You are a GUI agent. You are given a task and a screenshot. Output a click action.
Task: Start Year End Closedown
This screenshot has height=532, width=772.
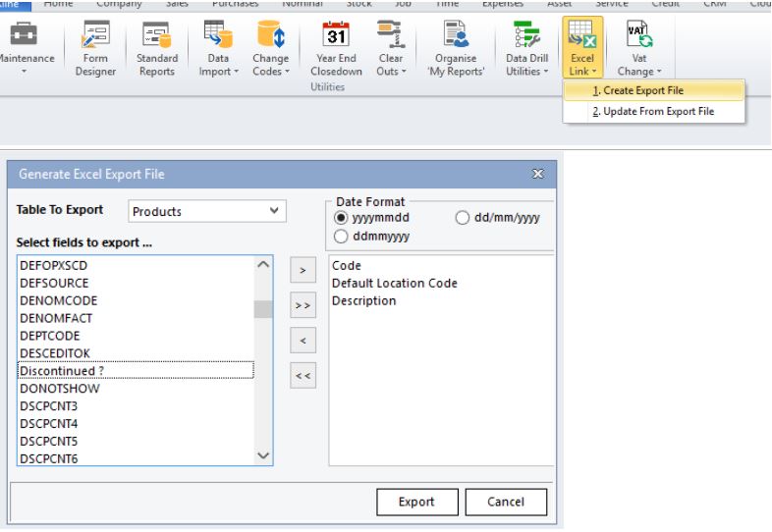pyautogui.click(x=336, y=48)
